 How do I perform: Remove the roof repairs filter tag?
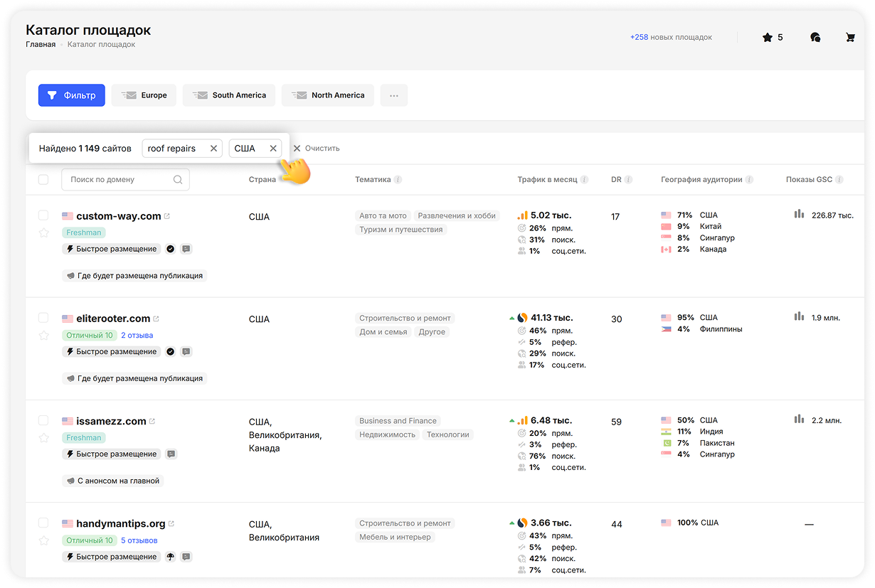point(213,149)
